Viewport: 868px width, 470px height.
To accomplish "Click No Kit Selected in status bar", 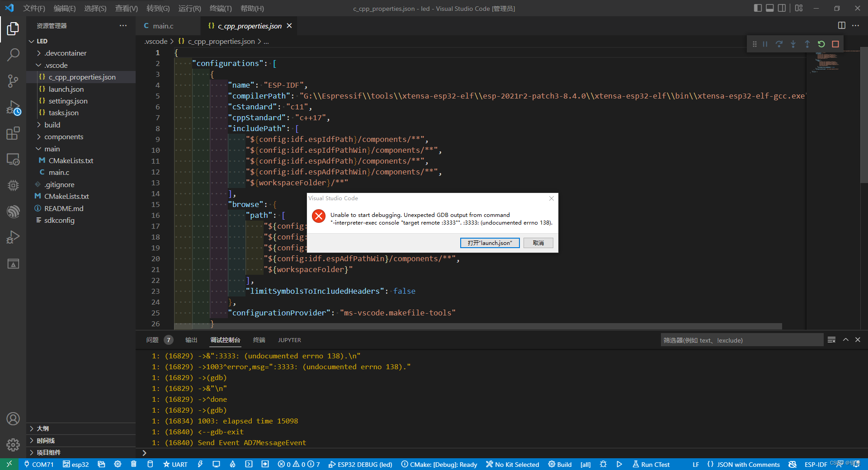I will [513, 464].
